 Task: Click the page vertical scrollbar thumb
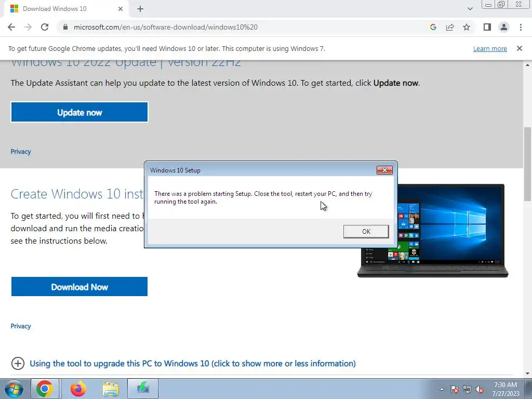[528, 164]
